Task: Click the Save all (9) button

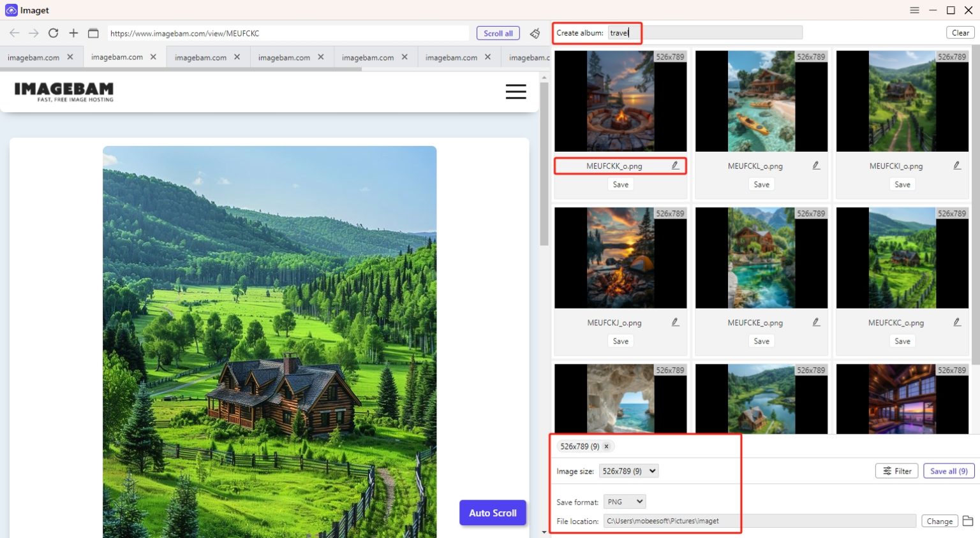Action: [948, 470]
